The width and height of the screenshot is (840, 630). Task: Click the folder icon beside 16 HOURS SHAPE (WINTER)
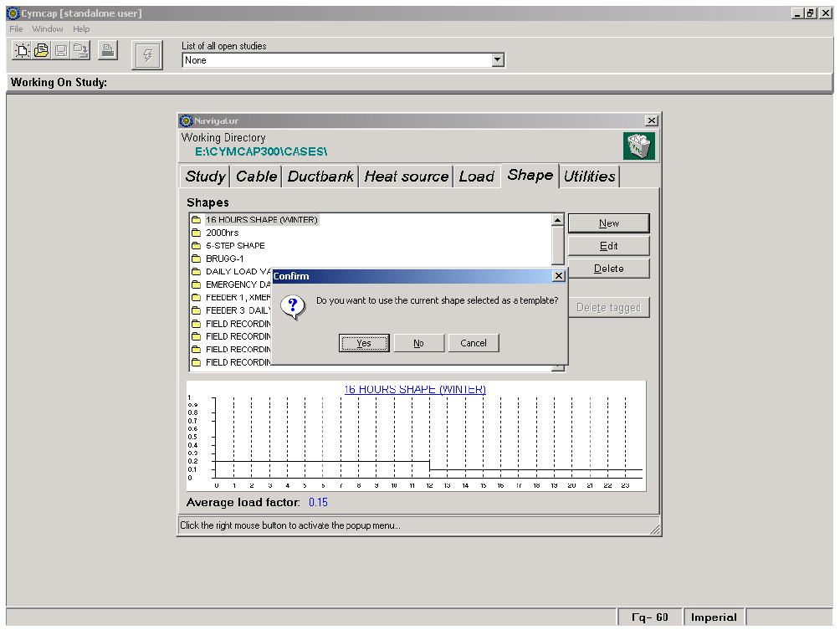point(196,220)
